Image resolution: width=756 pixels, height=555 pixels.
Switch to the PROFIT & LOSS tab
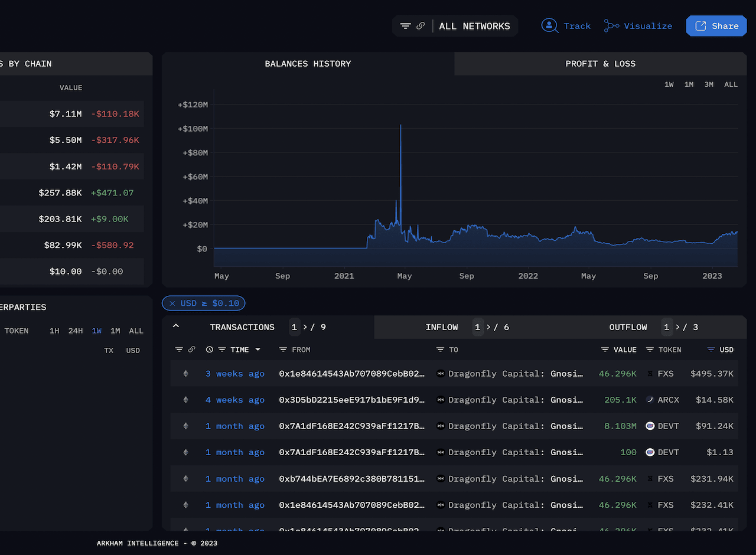coord(601,64)
